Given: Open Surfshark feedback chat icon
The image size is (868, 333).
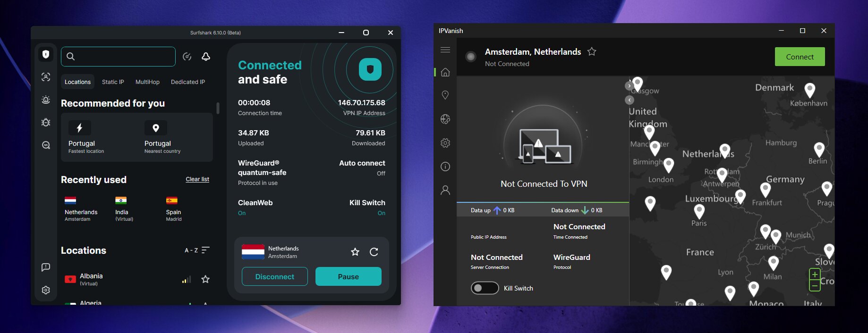Looking at the screenshot, I should click(46, 267).
